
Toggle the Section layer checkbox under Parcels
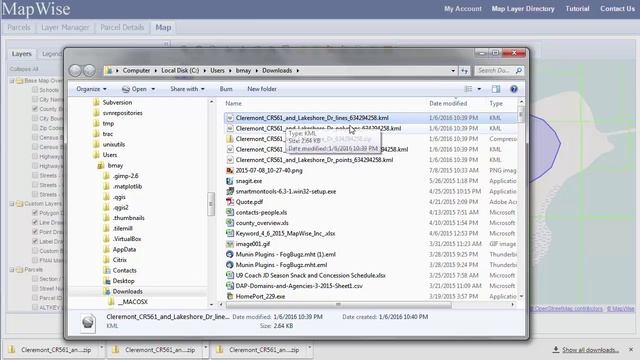tap(35, 279)
